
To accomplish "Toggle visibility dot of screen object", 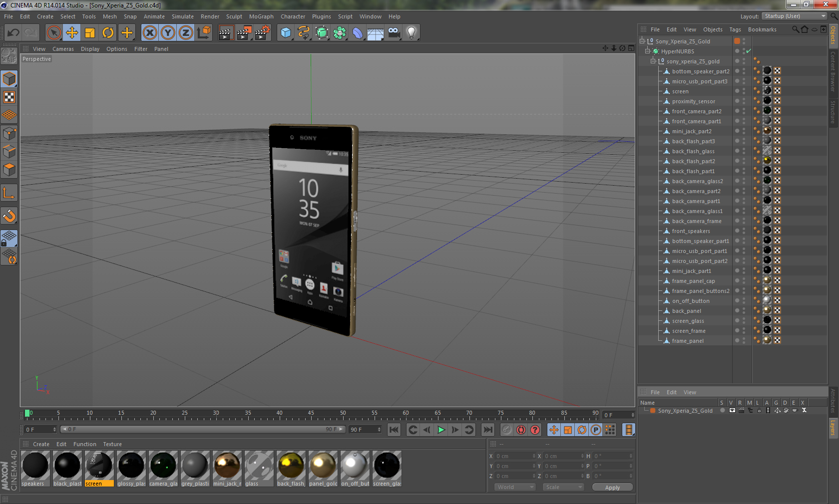I will click(737, 90).
